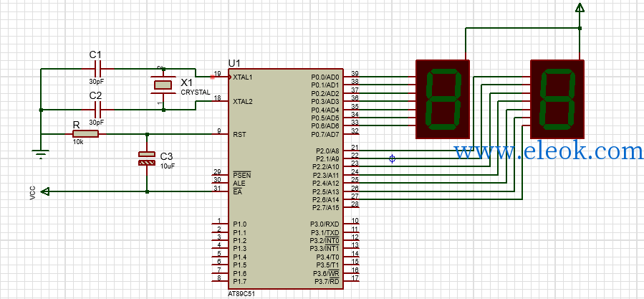Click pin number 17 at P3.7/RD
Viewport: 644px width, 299px height.
[355, 278]
